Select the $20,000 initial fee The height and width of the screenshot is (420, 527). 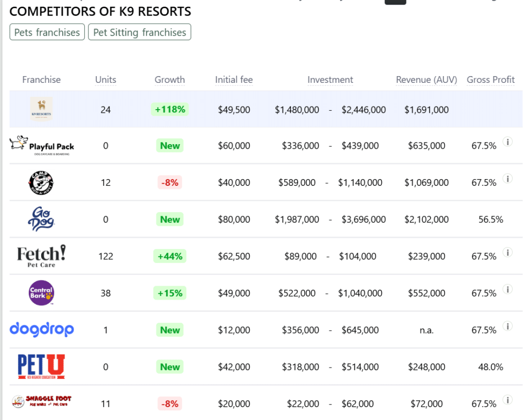pyautogui.click(x=234, y=404)
